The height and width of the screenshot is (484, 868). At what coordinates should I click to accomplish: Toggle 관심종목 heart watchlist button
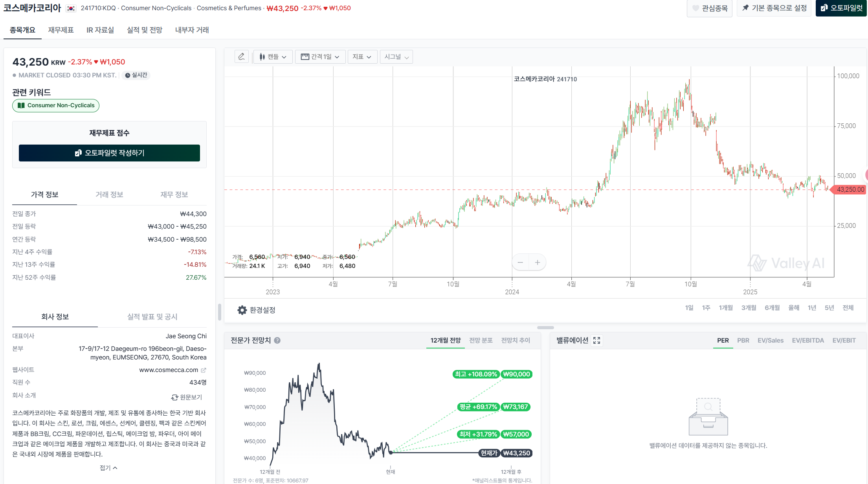[x=710, y=8]
